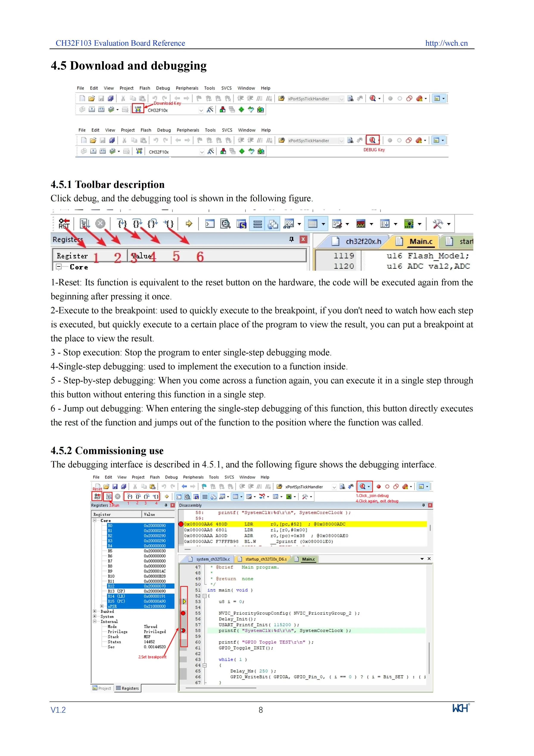
Task: Toggle the breakpoint dot beside line 55
Action: click(183, 613)
